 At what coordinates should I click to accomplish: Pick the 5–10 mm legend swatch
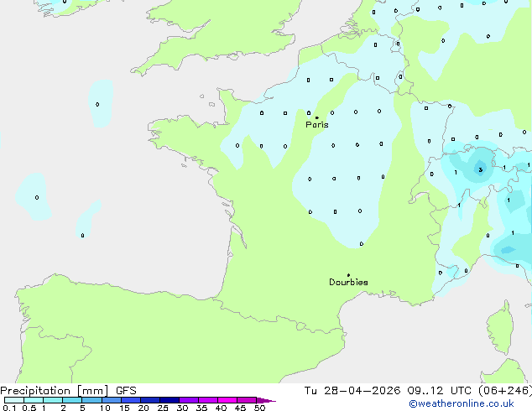[91, 400]
